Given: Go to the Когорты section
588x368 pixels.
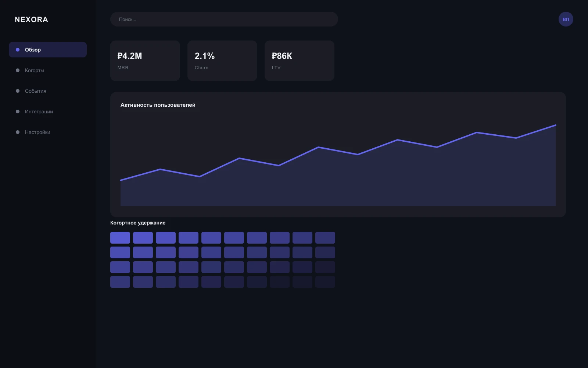Looking at the screenshot, I should click(x=48, y=70).
